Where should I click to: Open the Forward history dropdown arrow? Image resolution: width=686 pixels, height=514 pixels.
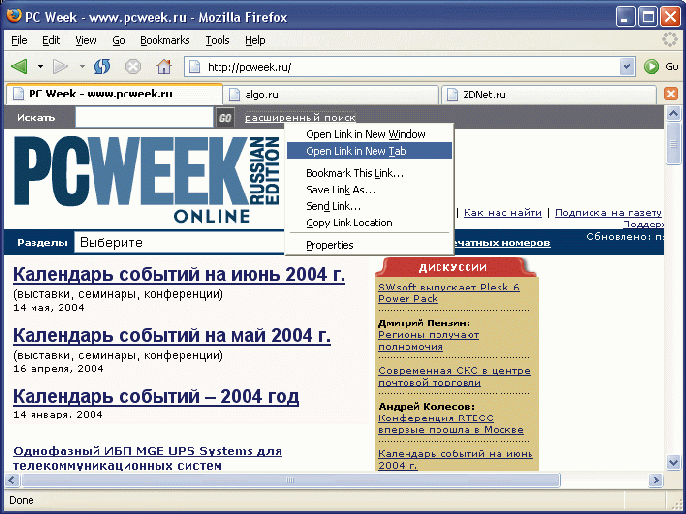82,66
